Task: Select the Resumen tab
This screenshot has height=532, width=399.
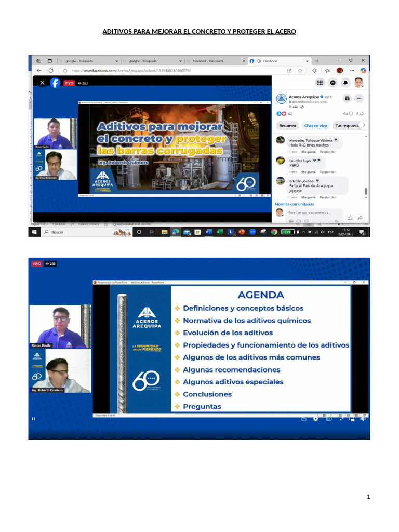Action: click(x=287, y=126)
